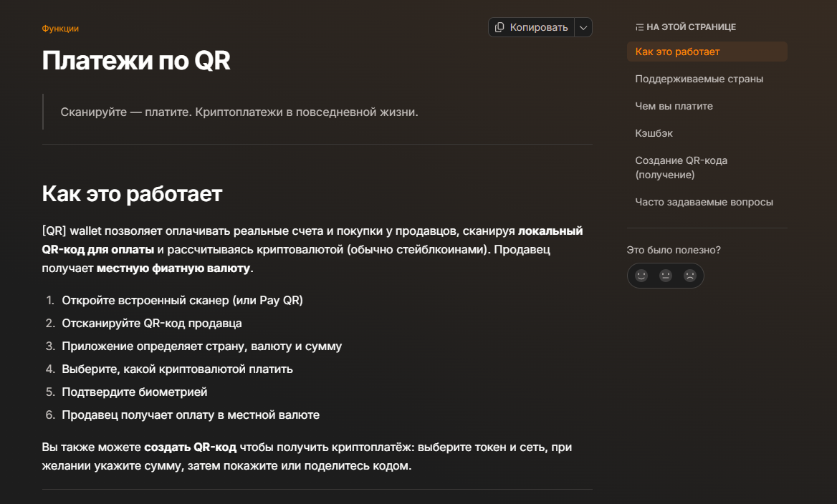Click bold text местную фиатную валюту
Image resolution: width=837 pixels, height=504 pixels.
pos(173,268)
